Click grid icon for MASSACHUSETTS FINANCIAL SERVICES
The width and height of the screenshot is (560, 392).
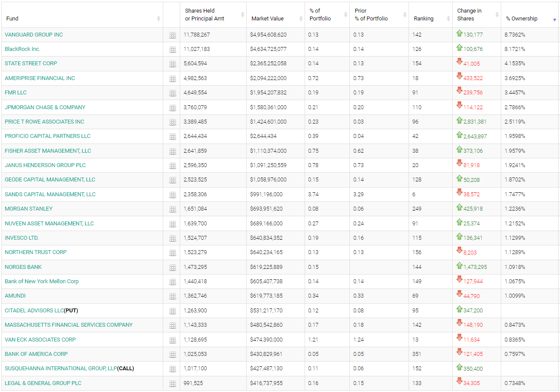[x=172, y=325]
